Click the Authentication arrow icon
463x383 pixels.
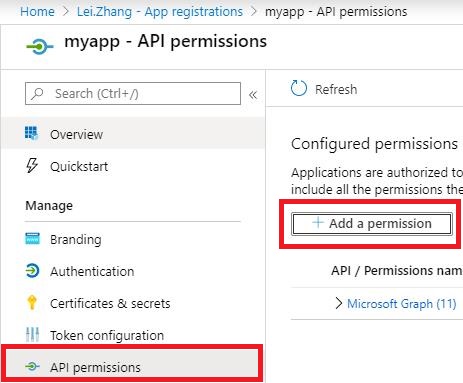[x=32, y=271]
